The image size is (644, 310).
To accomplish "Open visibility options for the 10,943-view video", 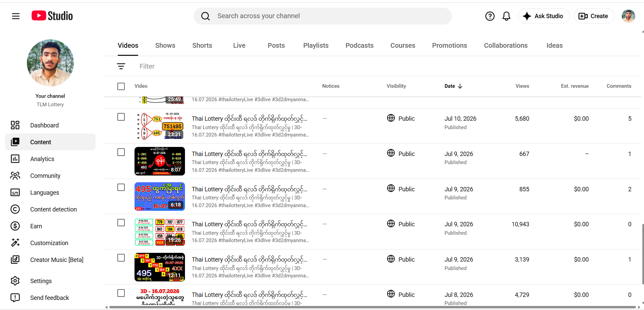I will [x=401, y=224].
